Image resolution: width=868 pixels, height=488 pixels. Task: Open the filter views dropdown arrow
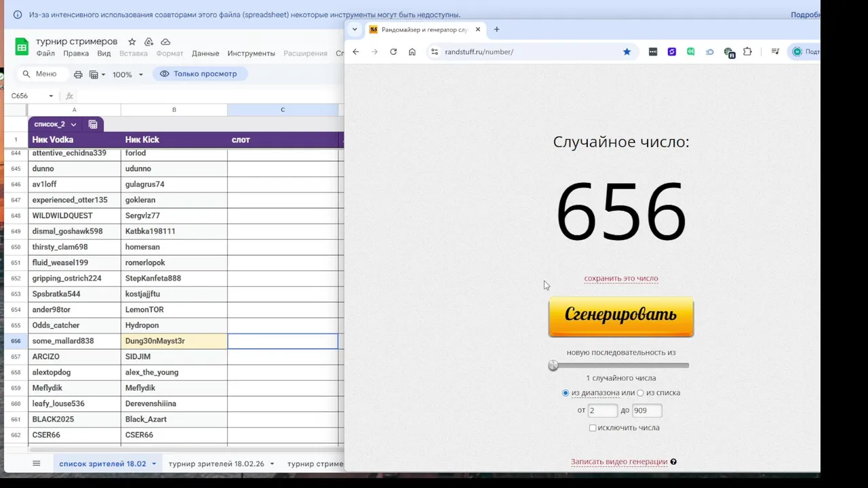(103, 75)
